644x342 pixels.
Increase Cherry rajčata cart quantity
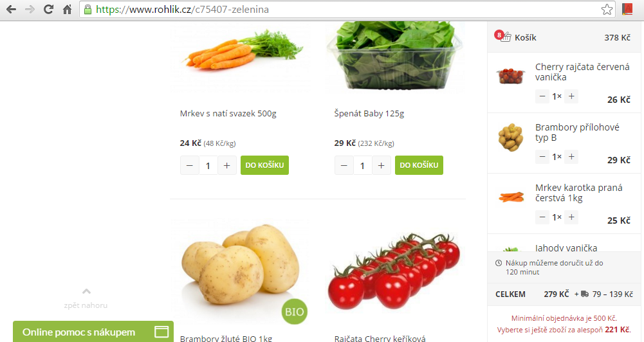[x=571, y=96]
